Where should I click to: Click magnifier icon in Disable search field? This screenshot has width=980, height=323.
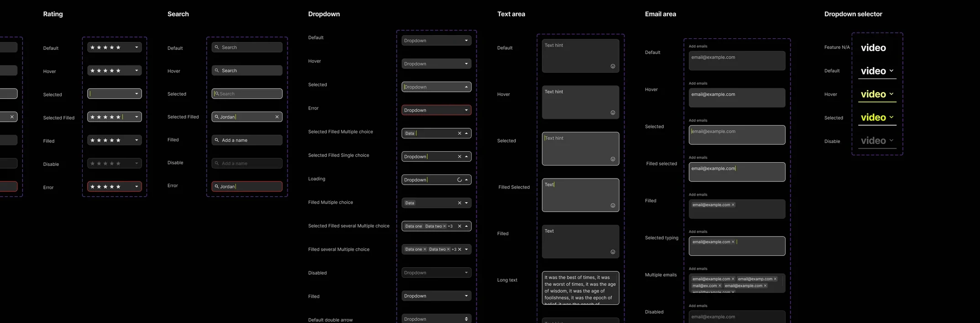(217, 164)
